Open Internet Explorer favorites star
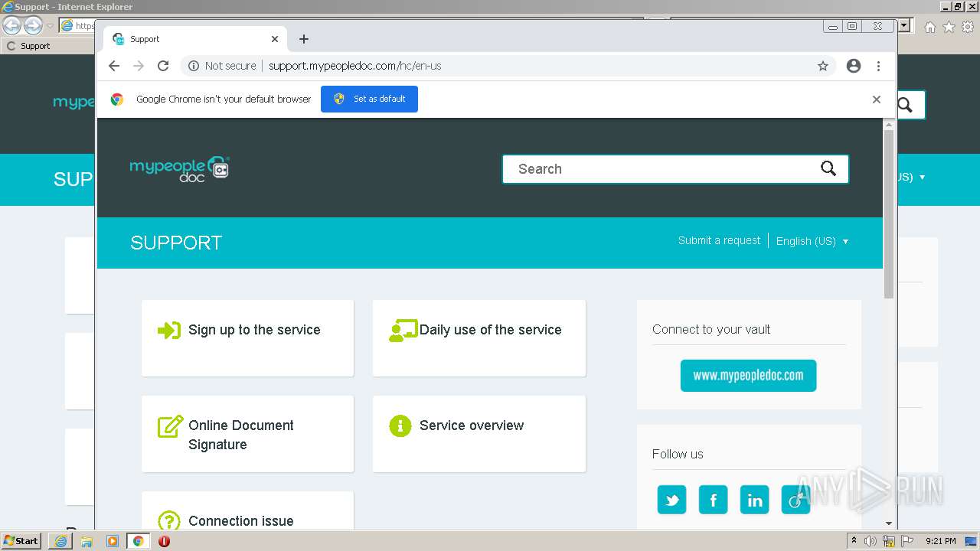 (x=949, y=27)
